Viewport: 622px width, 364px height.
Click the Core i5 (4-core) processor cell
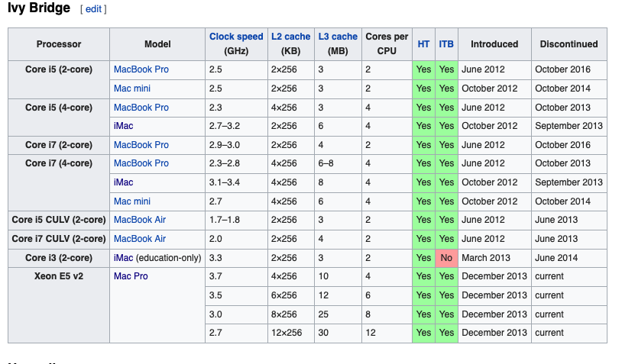59,118
